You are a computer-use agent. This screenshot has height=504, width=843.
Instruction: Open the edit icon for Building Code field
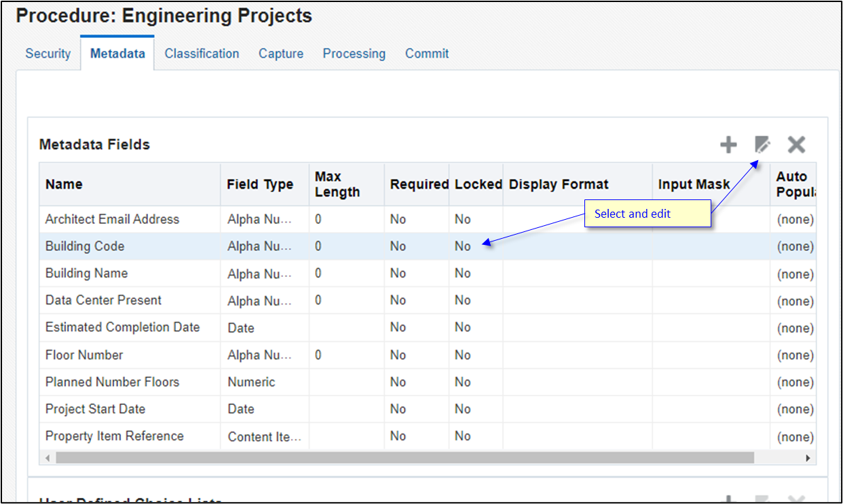click(763, 144)
